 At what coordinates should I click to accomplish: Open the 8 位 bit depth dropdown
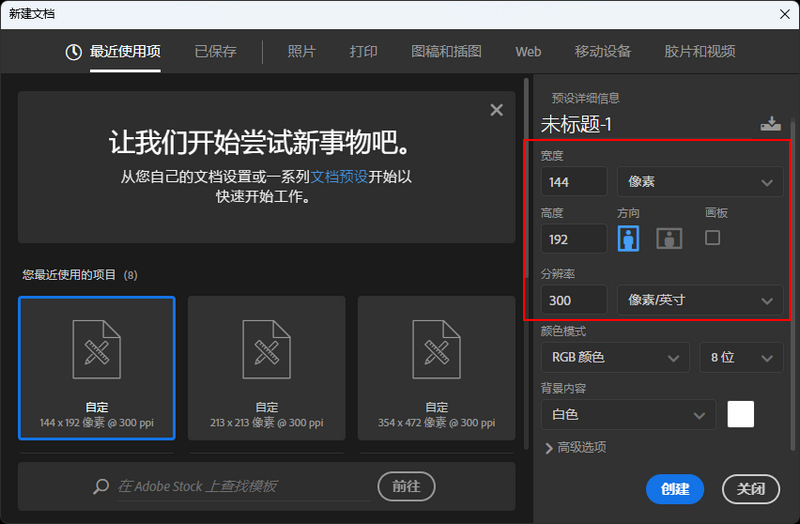tap(740, 357)
